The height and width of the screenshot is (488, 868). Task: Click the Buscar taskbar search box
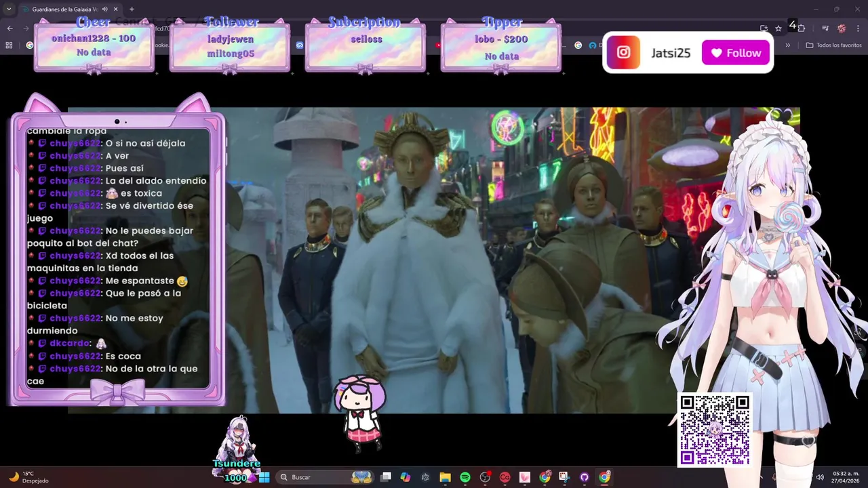pyautogui.click(x=325, y=477)
